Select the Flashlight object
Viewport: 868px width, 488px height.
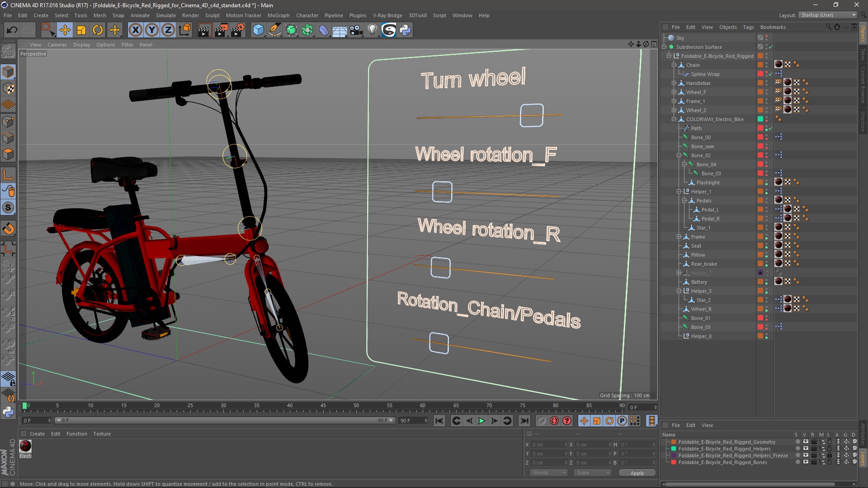click(708, 183)
